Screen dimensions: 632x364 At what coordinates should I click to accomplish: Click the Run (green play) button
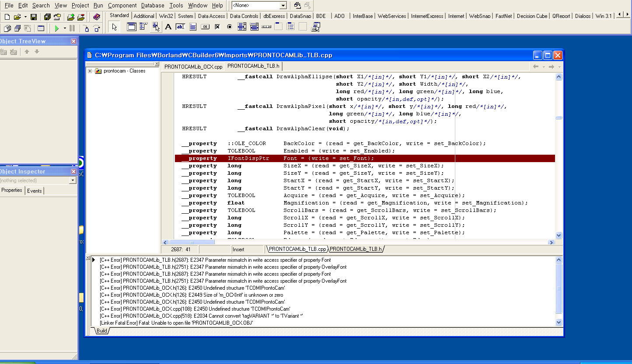click(x=57, y=28)
